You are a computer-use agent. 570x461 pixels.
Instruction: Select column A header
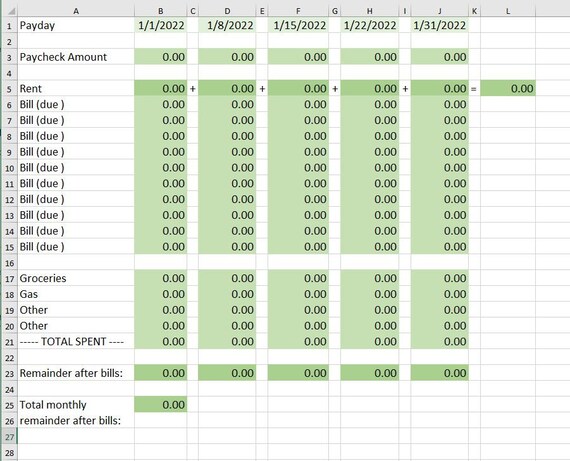[x=76, y=11]
